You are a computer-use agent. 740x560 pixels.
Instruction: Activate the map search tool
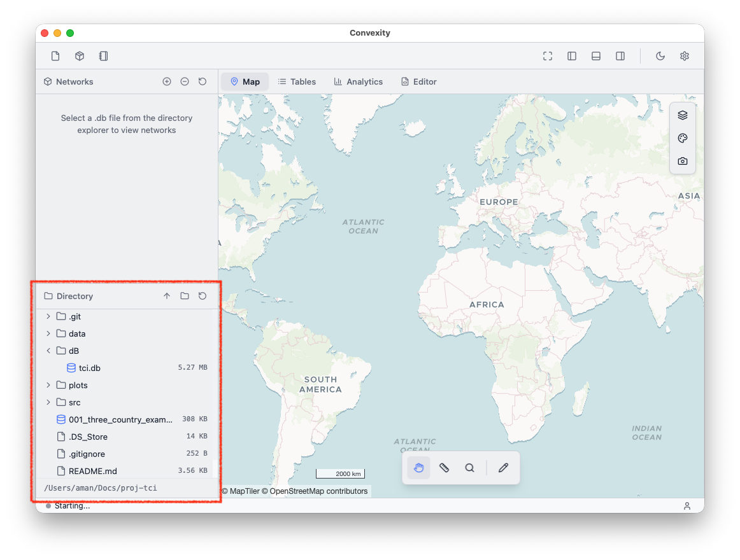pyautogui.click(x=469, y=467)
